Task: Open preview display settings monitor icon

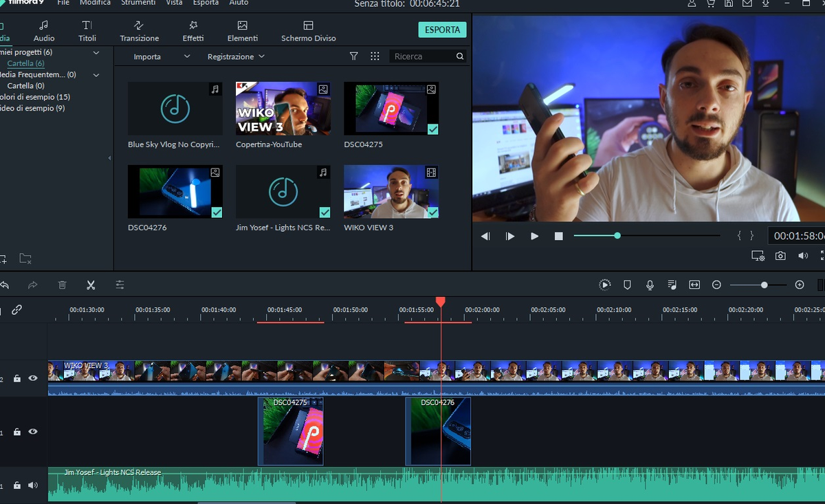Action: (758, 256)
